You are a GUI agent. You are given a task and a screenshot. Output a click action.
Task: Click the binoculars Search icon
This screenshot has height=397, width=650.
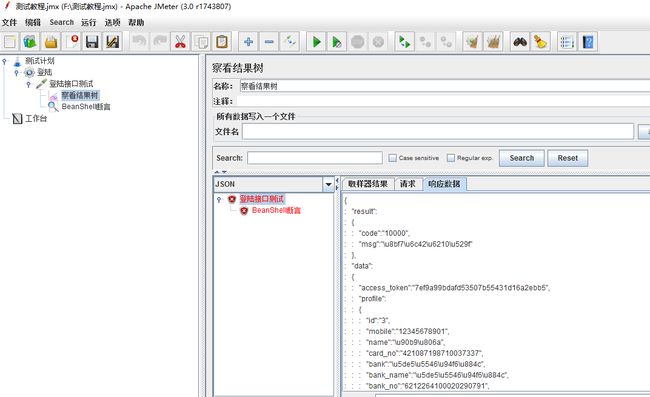(x=520, y=42)
